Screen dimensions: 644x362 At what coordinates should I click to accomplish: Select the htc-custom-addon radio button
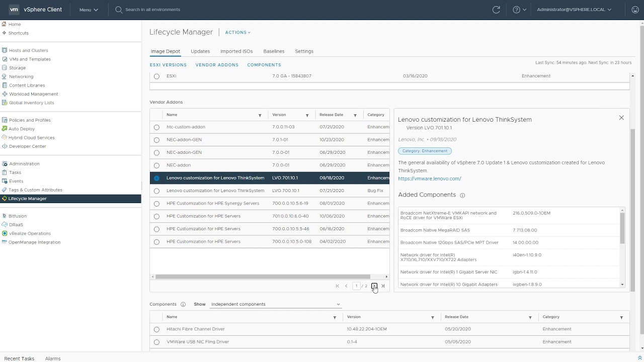tap(156, 127)
